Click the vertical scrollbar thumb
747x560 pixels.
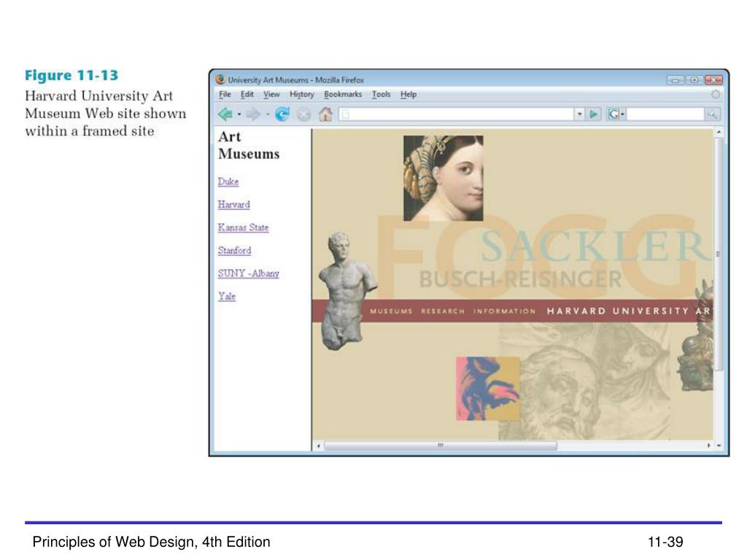pyautogui.click(x=719, y=253)
